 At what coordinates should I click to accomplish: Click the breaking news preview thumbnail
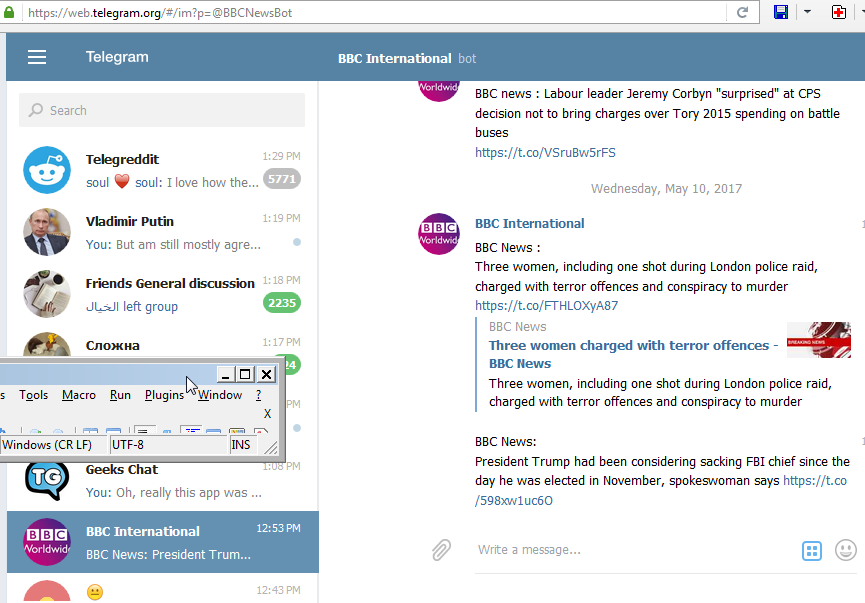click(x=819, y=340)
